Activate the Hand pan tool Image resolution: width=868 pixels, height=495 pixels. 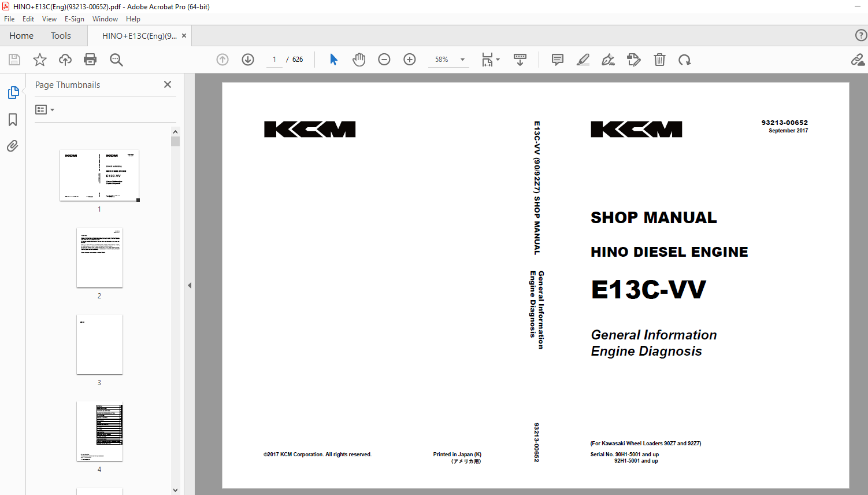[x=359, y=60]
